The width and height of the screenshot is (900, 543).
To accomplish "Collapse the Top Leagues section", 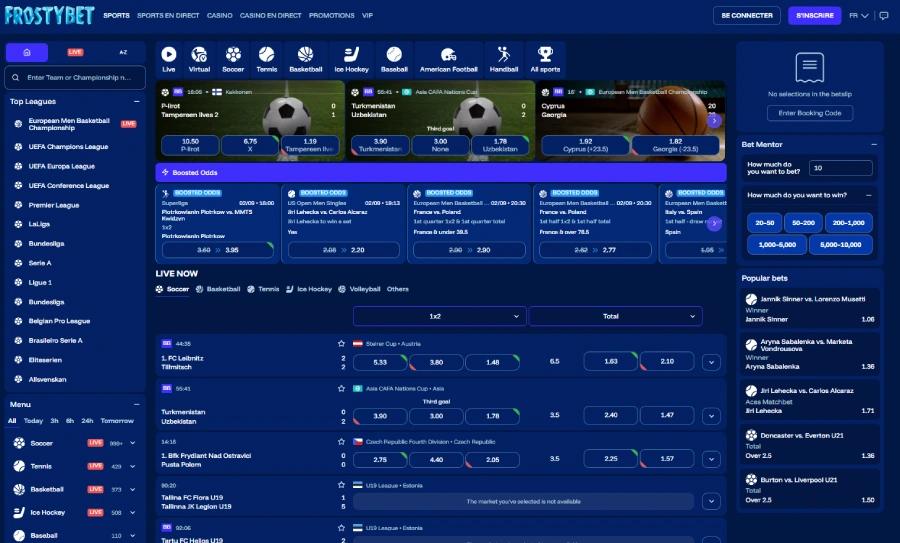I will coord(137,102).
